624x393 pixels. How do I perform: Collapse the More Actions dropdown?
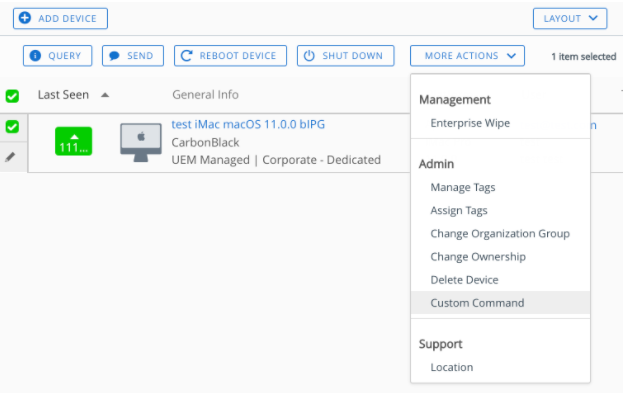click(467, 56)
